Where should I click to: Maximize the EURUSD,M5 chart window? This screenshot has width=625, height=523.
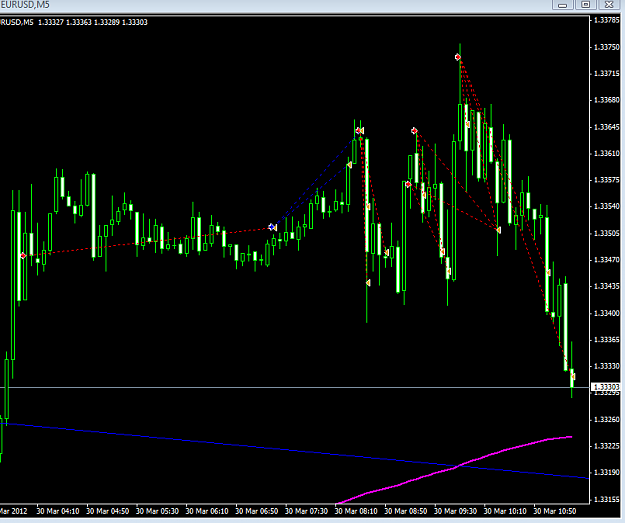pyautogui.click(x=586, y=5)
